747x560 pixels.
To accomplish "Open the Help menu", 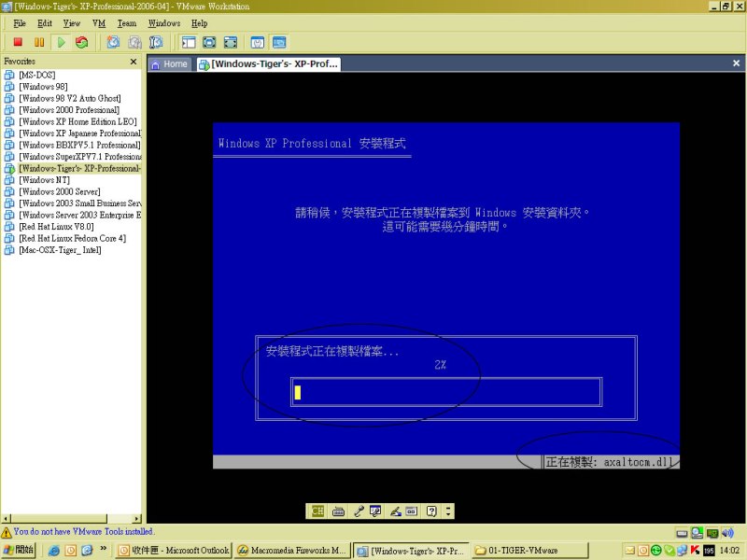I will pyautogui.click(x=200, y=23).
